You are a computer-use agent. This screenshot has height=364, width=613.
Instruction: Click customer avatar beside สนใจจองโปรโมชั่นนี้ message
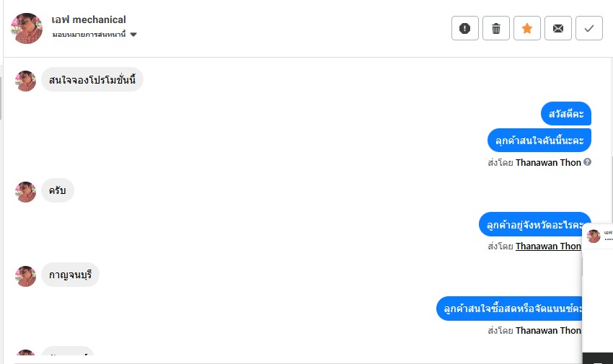click(26, 81)
